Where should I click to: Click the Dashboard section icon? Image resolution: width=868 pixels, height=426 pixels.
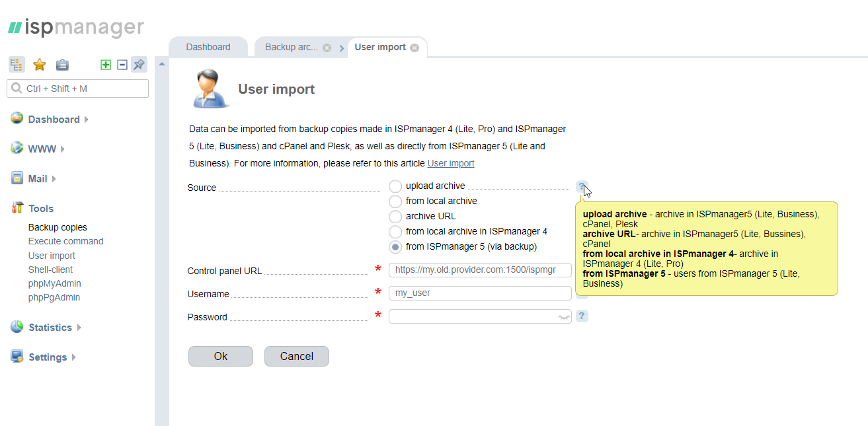click(17, 119)
